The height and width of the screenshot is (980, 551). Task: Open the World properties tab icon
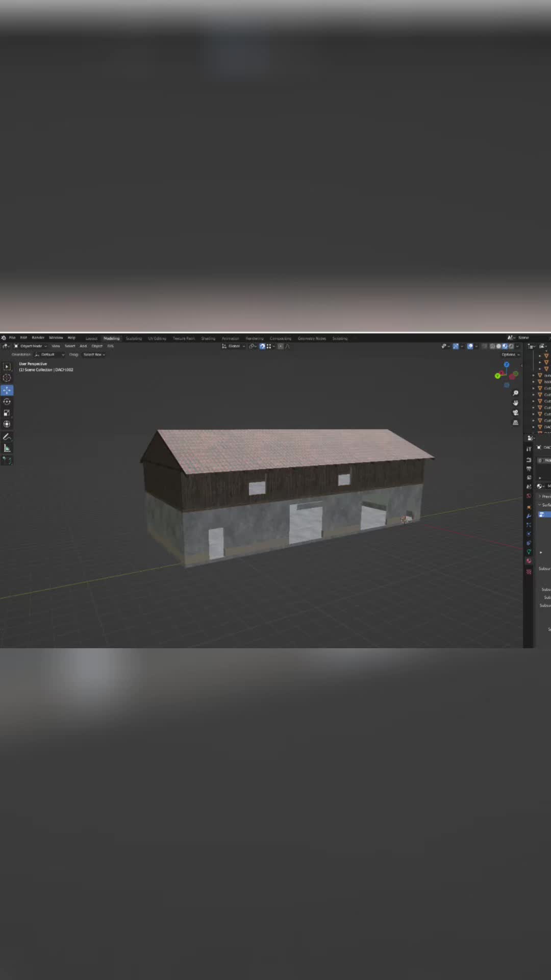click(529, 496)
